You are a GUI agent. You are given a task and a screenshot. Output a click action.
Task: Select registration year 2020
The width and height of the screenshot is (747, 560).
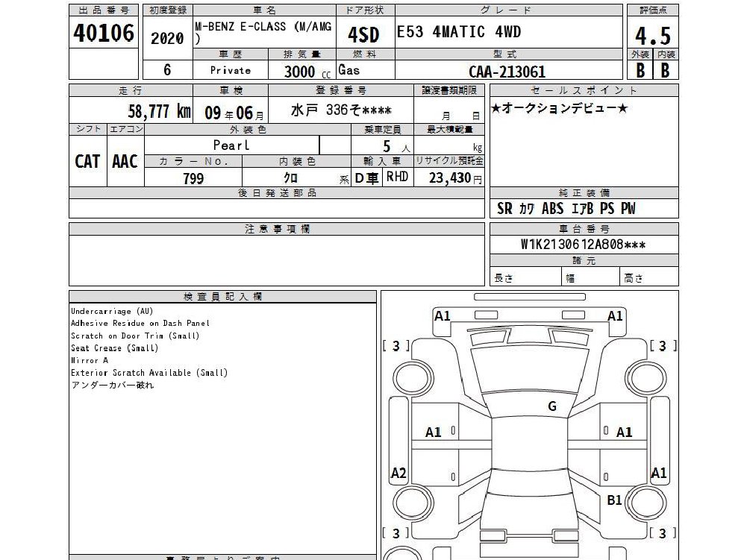pyautogui.click(x=167, y=38)
